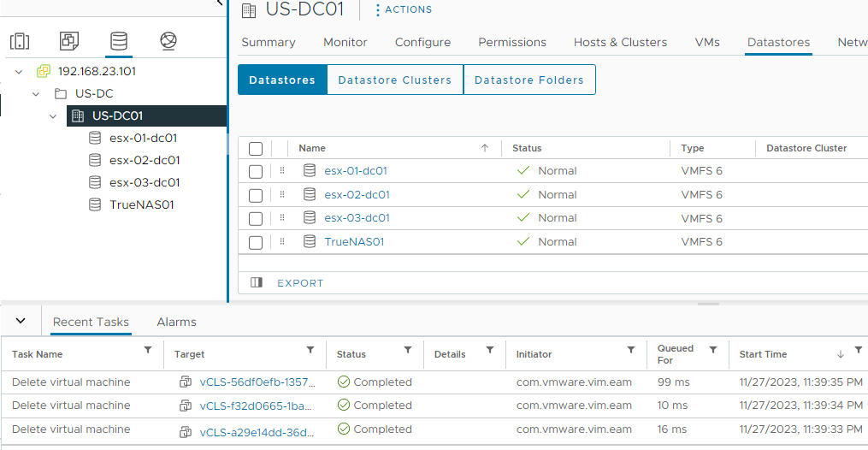Switch to Datastore Clusters view
This screenshot has width=868, height=450.
tap(395, 80)
